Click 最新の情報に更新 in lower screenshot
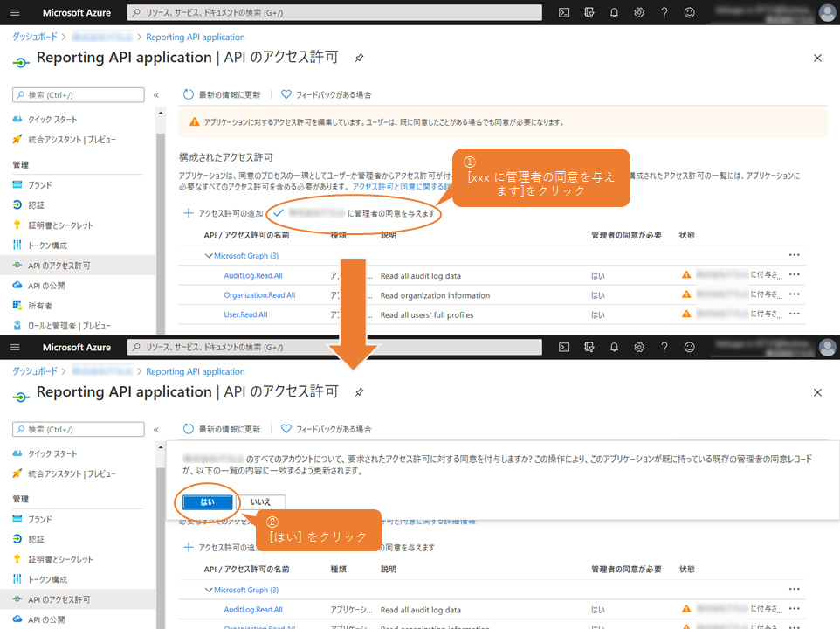Viewport: 840px width, 629px height. pos(222,429)
